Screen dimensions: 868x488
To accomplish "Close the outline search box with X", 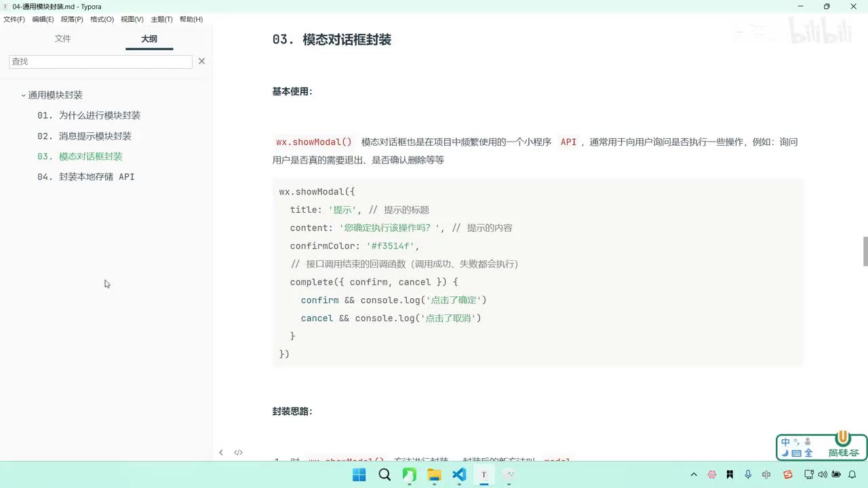I will tap(201, 61).
